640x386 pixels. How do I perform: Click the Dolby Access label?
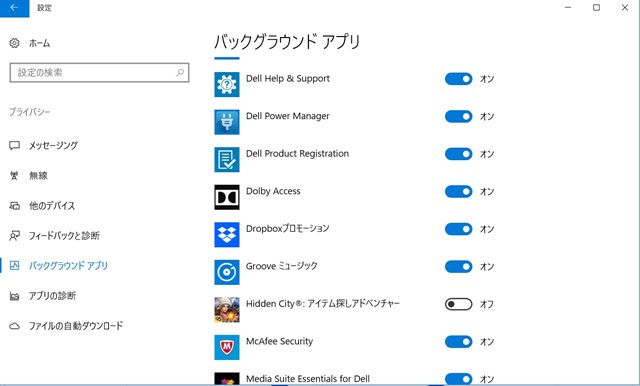[273, 191]
